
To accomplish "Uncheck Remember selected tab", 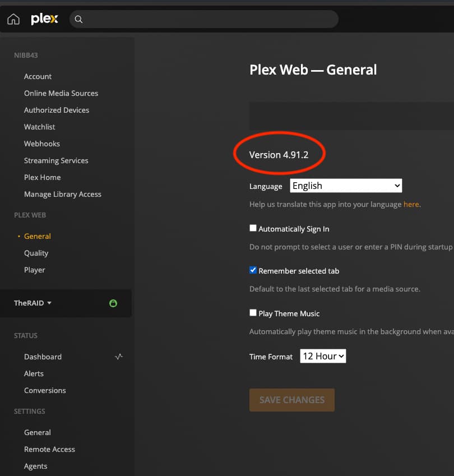I will (x=253, y=270).
